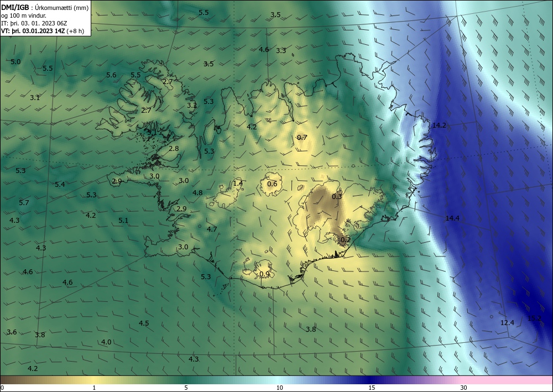This screenshot has height=392, width=553.
Task: Select the 4.7 value label on the map
Action: pyautogui.click(x=212, y=229)
